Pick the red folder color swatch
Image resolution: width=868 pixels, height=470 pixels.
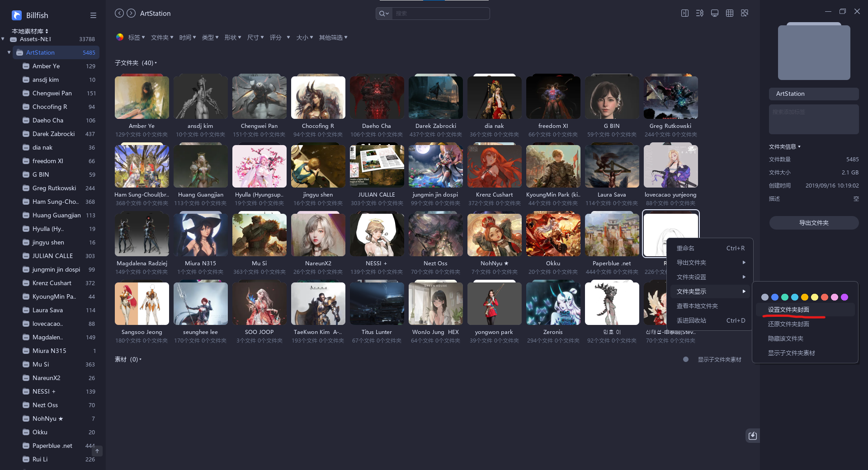point(825,297)
